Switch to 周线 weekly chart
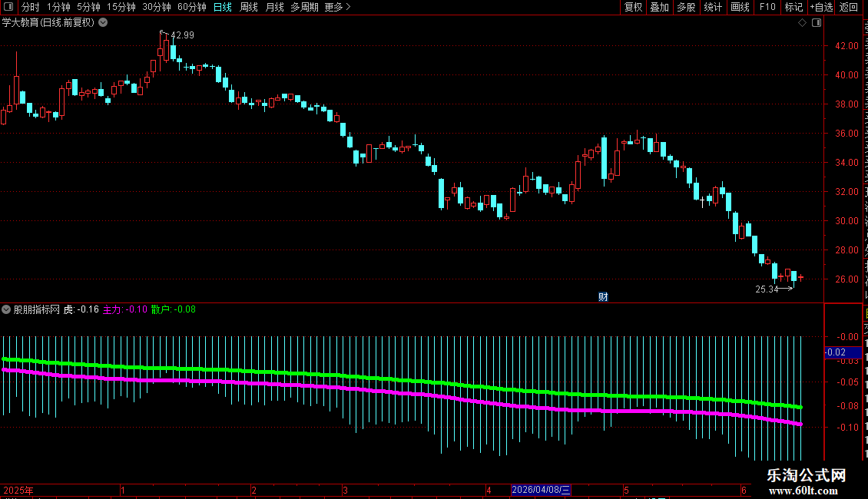This screenshot has width=868, height=499. coord(249,7)
